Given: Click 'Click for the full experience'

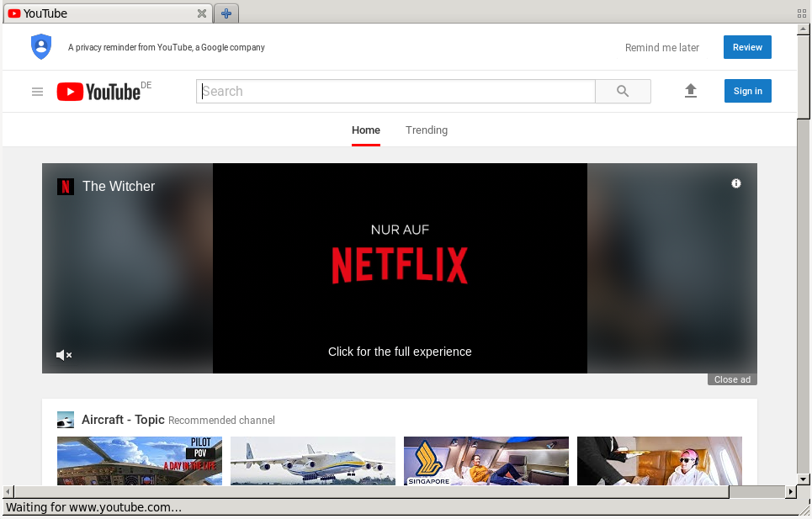Looking at the screenshot, I should (400, 352).
